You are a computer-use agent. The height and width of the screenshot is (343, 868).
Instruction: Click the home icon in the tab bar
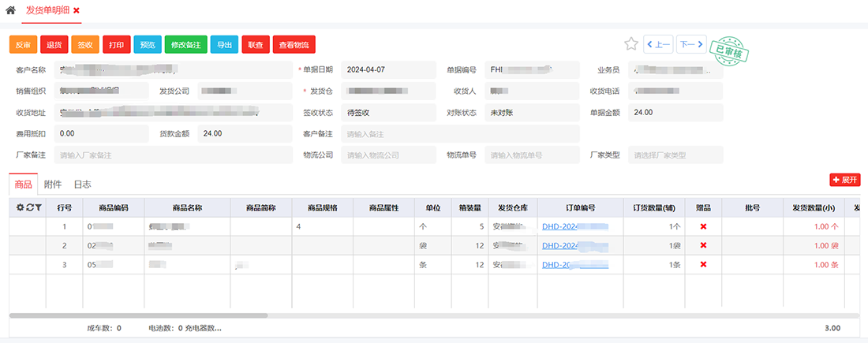(11, 10)
